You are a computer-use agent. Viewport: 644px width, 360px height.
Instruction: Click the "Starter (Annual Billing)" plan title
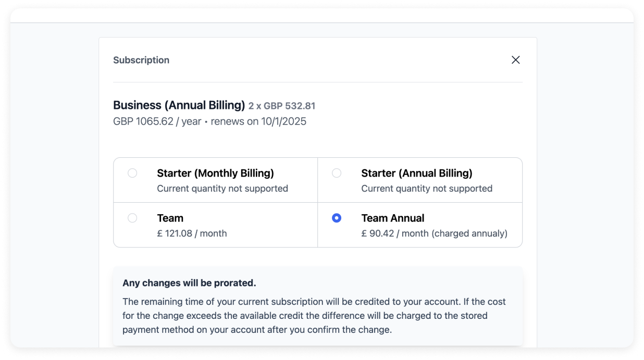point(416,173)
